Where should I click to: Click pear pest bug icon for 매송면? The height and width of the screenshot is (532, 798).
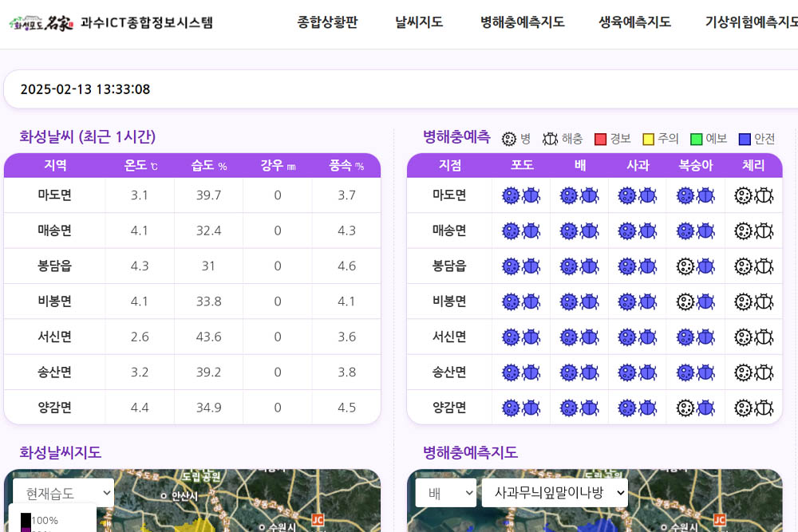point(590,231)
